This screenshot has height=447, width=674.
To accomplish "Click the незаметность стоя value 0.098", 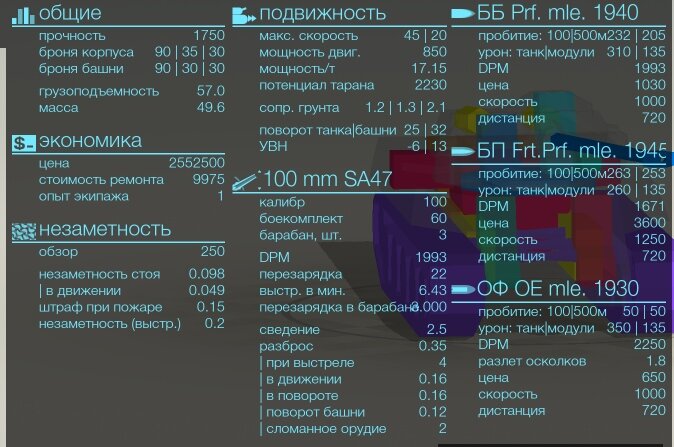I will (x=207, y=273).
